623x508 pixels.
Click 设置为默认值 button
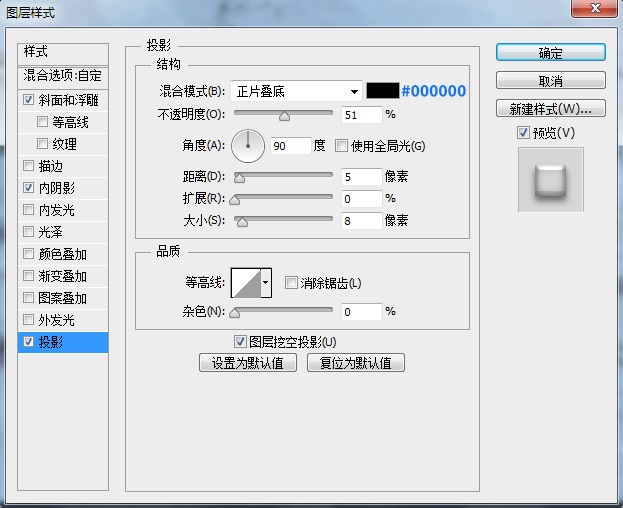pos(248,363)
